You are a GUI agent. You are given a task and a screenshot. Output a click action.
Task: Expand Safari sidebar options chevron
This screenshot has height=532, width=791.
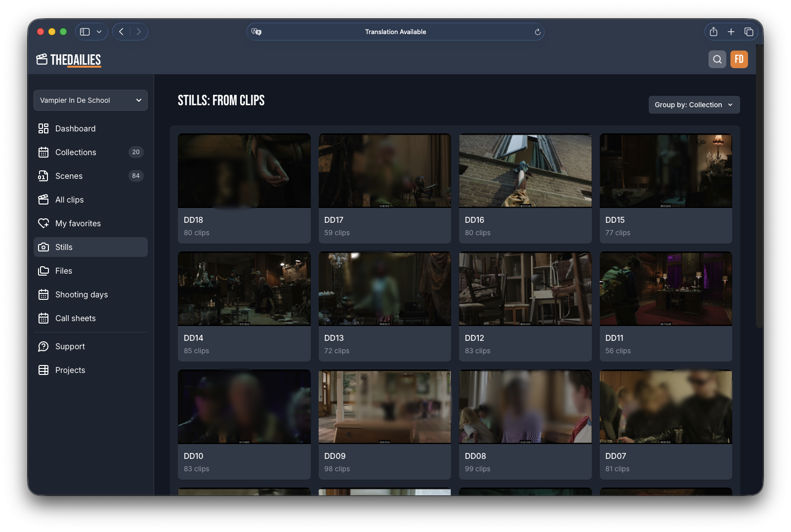click(99, 32)
